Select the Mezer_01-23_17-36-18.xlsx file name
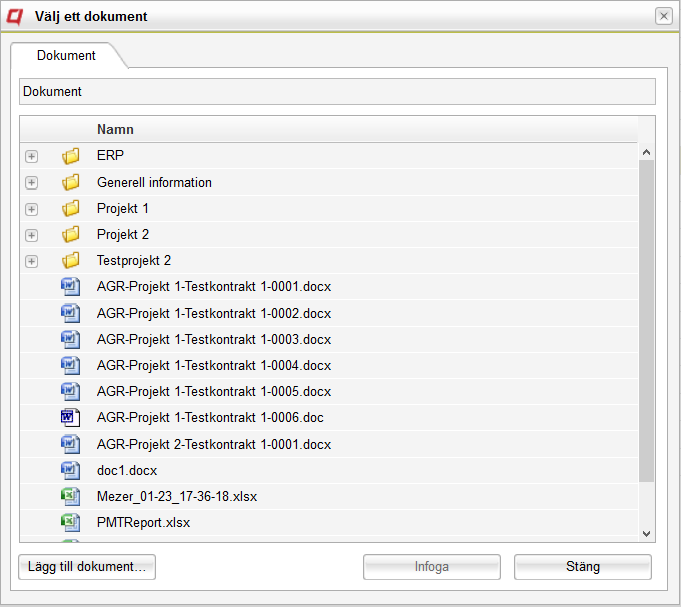This screenshot has width=681, height=607. (x=177, y=497)
